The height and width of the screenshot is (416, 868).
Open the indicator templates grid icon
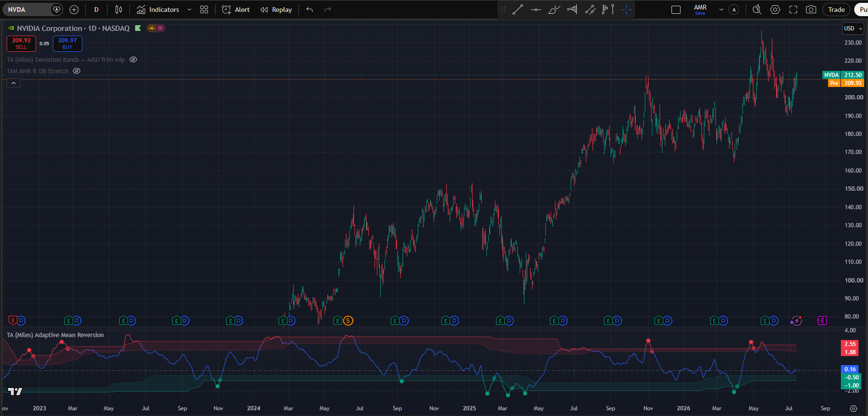tap(204, 10)
